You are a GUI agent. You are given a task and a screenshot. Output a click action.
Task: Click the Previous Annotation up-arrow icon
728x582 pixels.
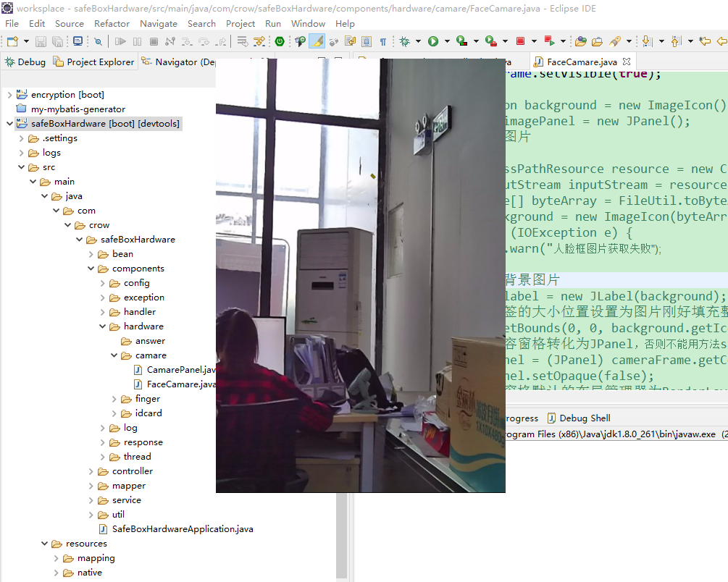pyautogui.click(x=677, y=42)
